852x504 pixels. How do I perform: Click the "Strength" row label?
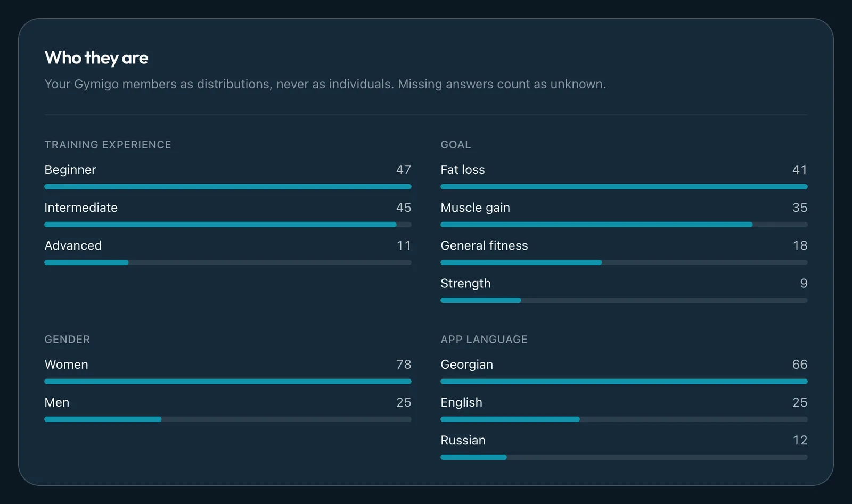466,283
